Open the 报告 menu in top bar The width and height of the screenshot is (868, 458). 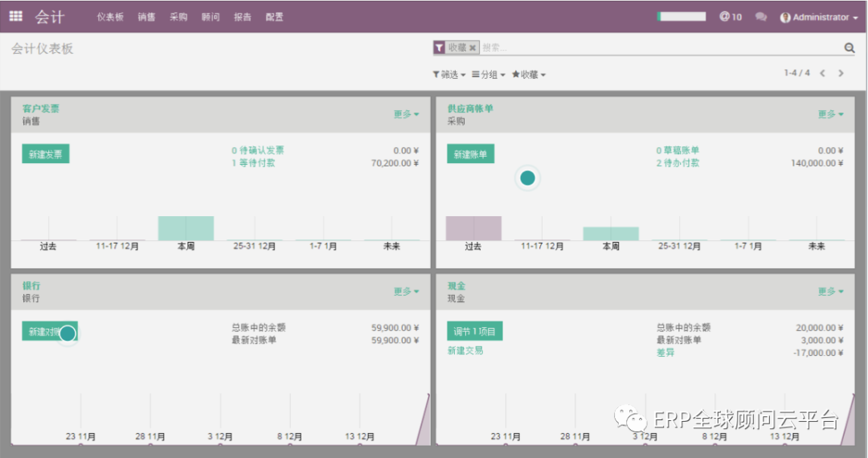(242, 17)
